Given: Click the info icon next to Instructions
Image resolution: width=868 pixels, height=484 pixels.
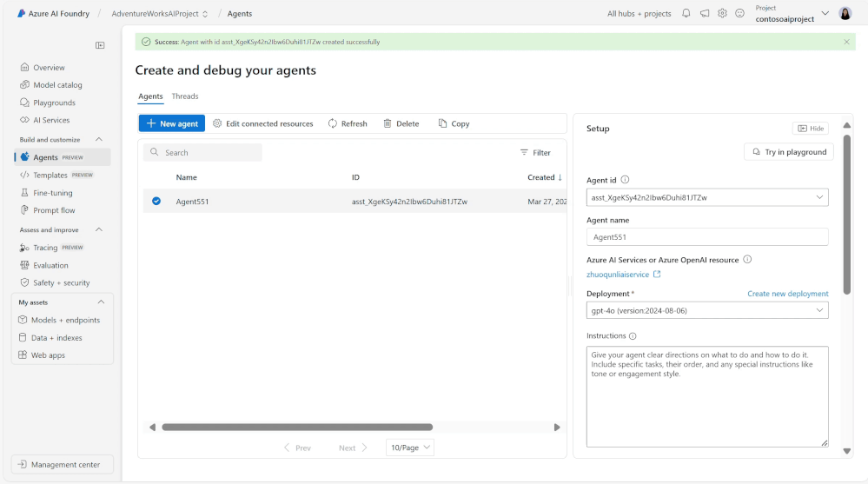Looking at the screenshot, I should click(633, 336).
